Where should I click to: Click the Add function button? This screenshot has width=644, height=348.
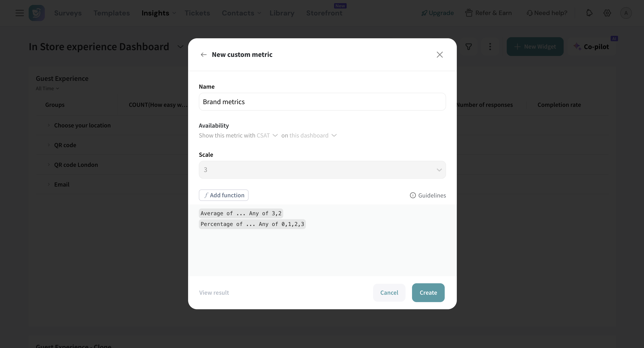(x=223, y=195)
